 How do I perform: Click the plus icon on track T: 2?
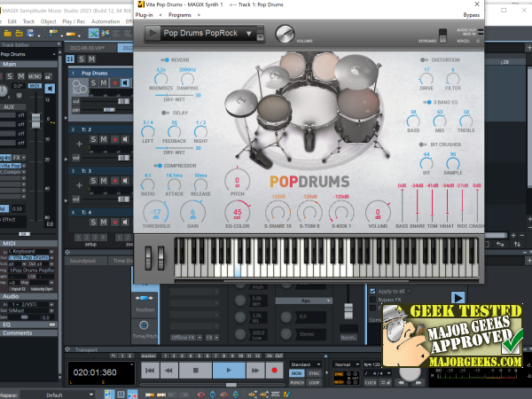point(79,144)
